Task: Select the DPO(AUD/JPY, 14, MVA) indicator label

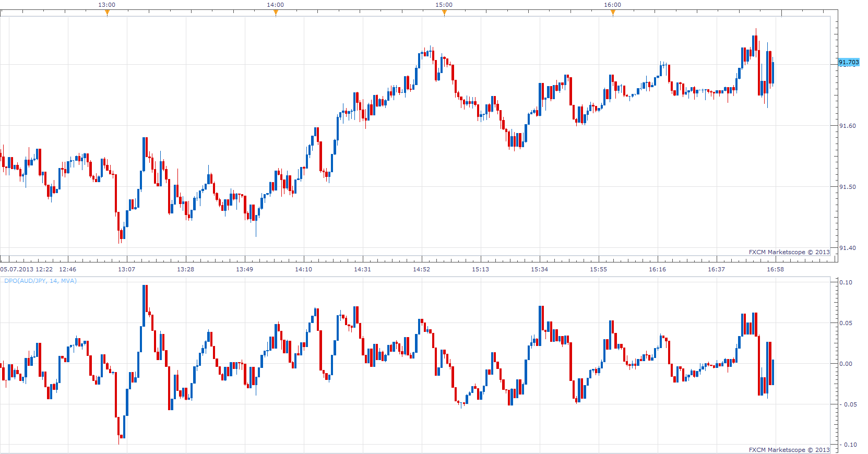Action: click(x=40, y=281)
